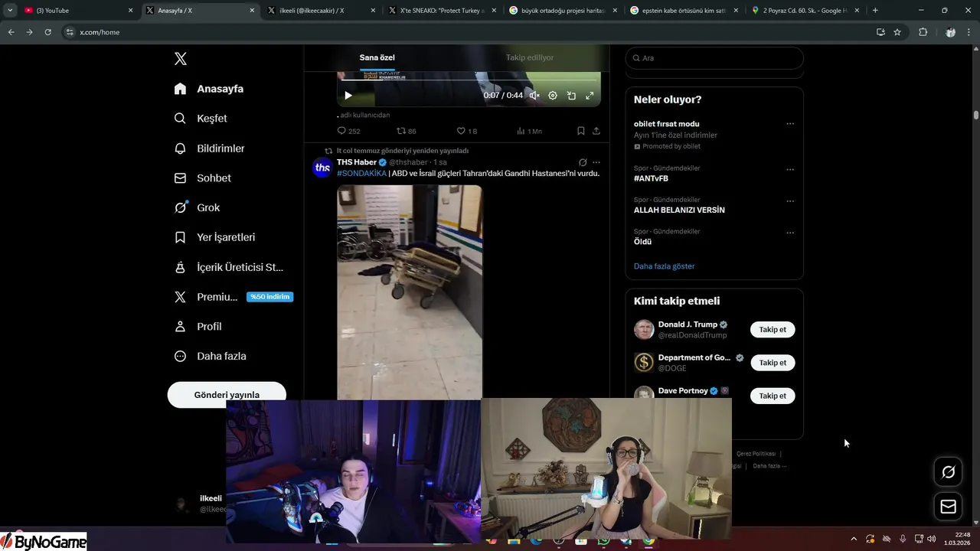Show hidden system tray icons
This screenshot has height=551, width=980.
pyautogui.click(x=854, y=539)
